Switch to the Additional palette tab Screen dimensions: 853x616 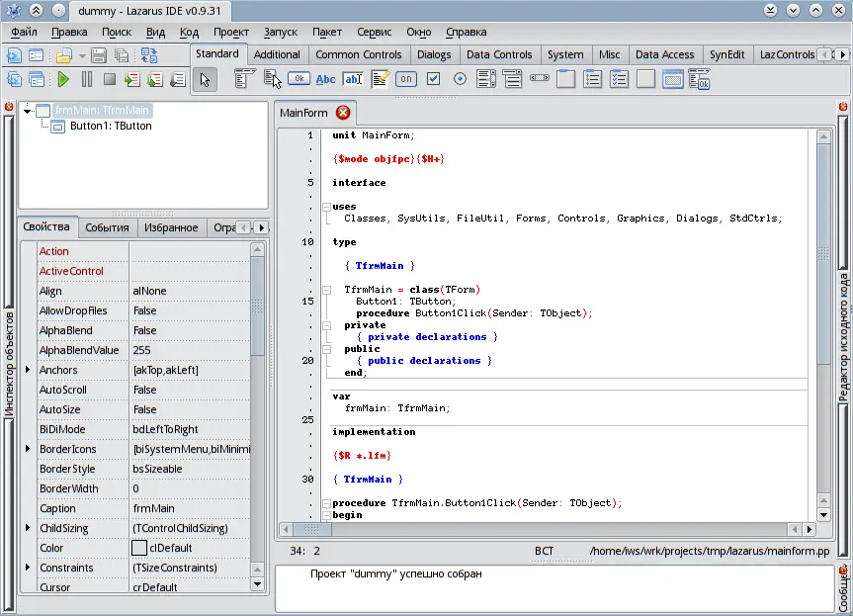[277, 54]
